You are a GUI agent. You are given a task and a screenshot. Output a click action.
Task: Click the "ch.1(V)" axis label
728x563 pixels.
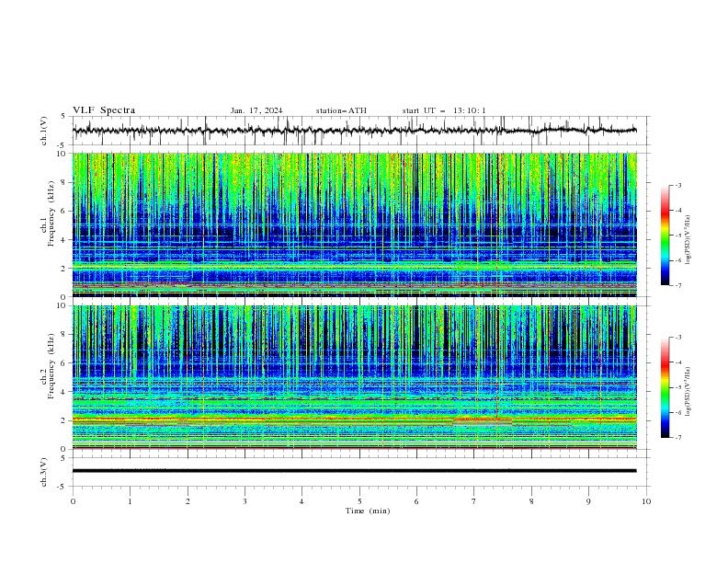[44, 131]
